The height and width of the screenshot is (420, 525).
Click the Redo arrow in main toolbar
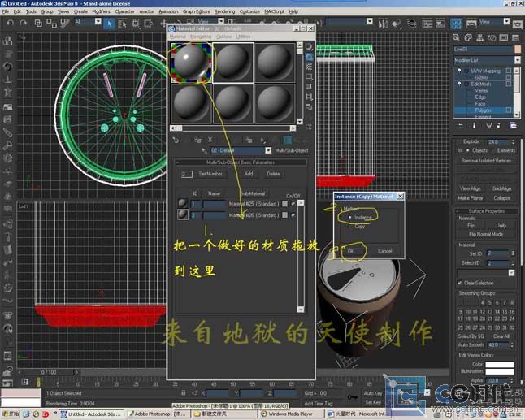click(x=23, y=23)
